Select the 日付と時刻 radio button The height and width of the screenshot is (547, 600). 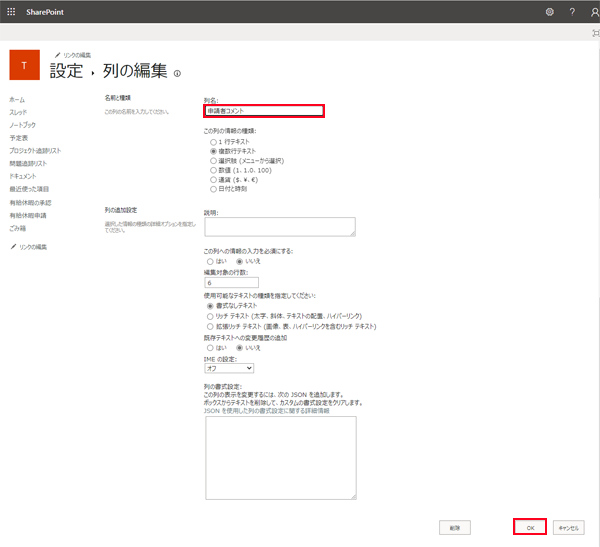click(213, 189)
